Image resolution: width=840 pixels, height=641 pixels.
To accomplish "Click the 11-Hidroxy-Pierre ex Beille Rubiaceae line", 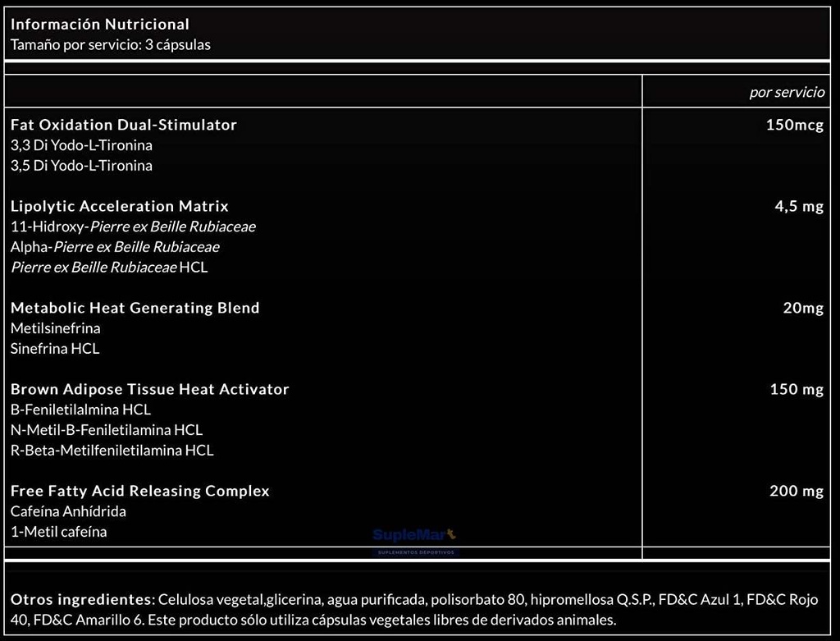I will (133, 227).
